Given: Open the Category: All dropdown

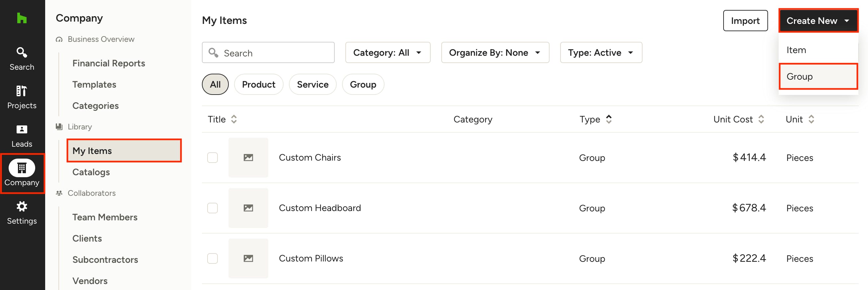Looking at the screenshot, I should [388, 52].
